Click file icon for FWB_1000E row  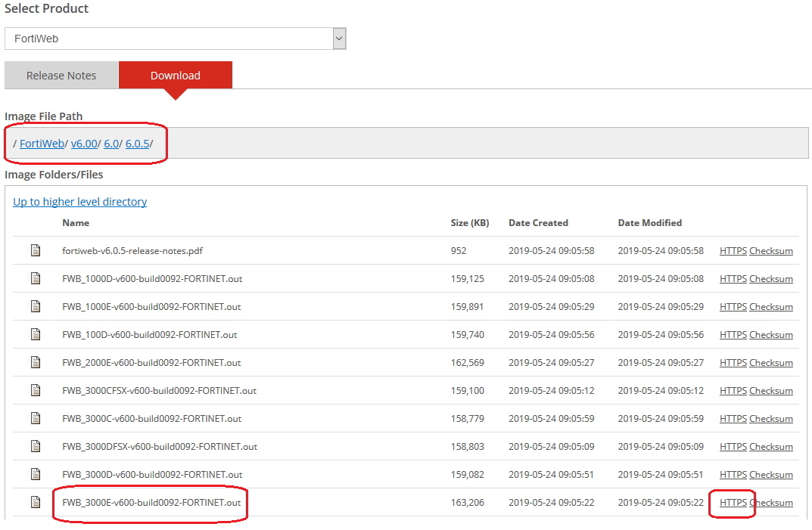click(36, 306)
